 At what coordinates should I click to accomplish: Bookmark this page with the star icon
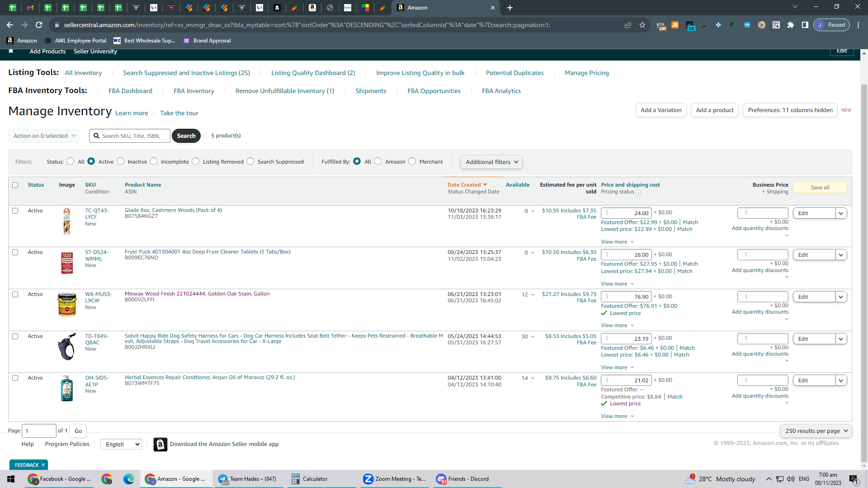click(642, 25)
